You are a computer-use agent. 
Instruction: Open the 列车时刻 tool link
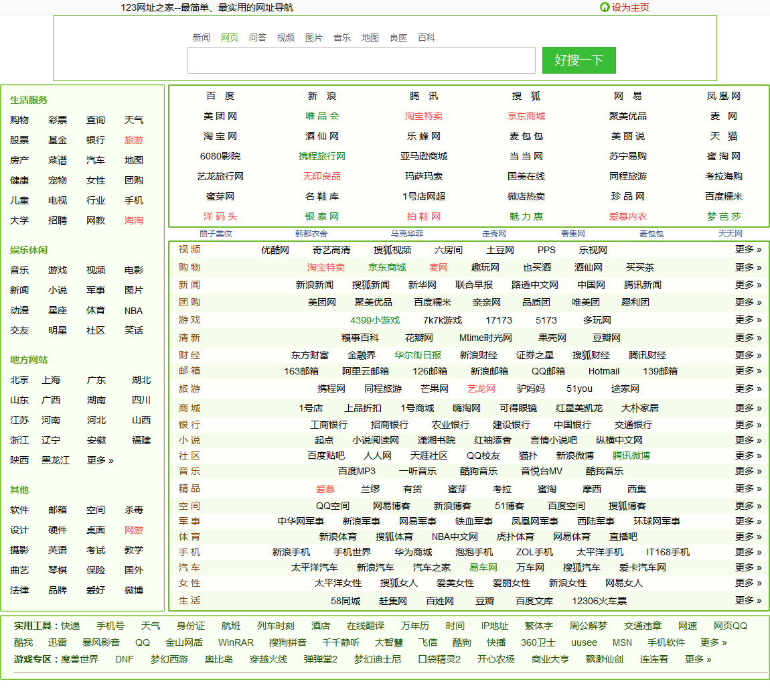pos(275,626)
